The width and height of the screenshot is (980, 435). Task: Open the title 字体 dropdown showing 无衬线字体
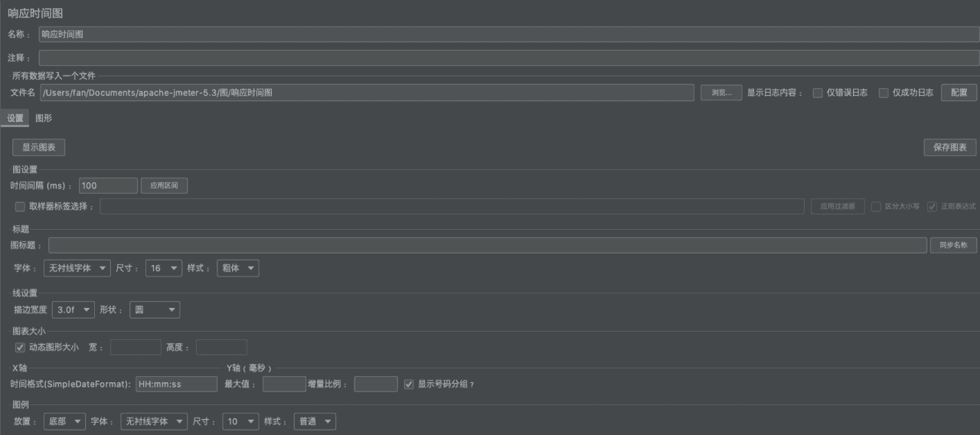(x=77, y=268)
